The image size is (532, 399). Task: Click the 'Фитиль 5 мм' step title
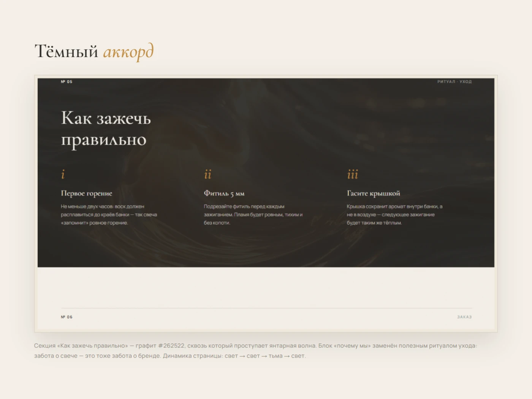click(x=224, y=193)
